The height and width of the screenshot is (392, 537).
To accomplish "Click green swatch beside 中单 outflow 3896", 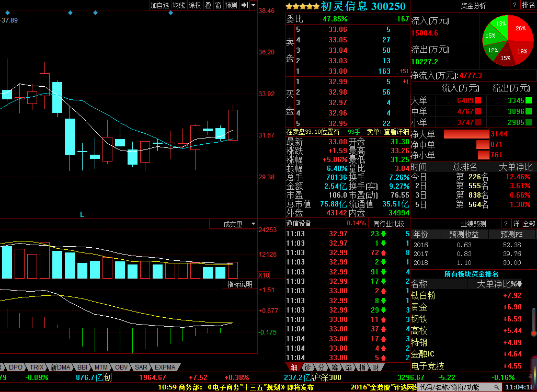I will (529, 111).
